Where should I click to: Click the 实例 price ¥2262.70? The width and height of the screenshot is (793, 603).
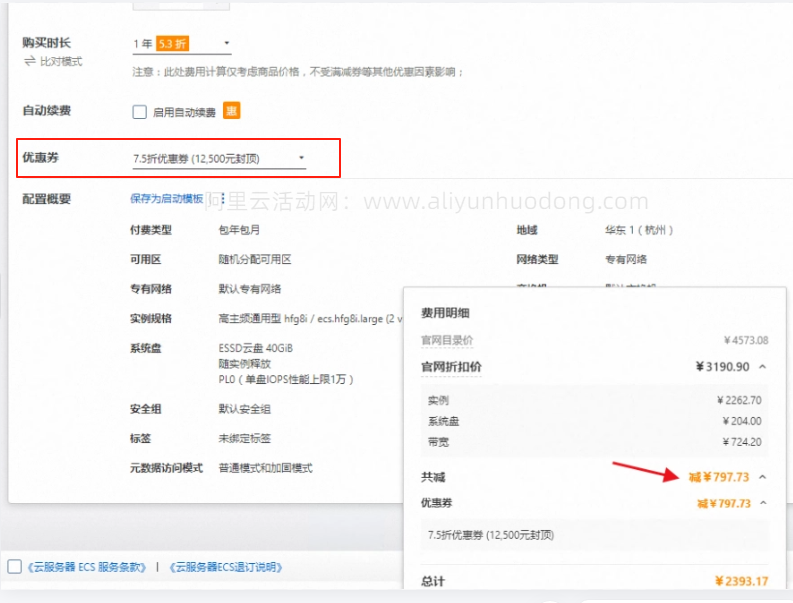(739, 400)
